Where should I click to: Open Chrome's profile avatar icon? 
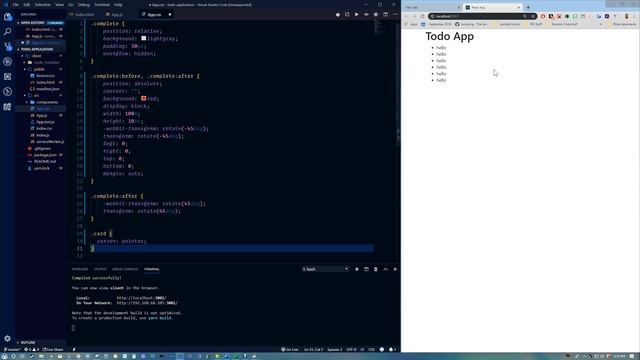tap(627, 16)
